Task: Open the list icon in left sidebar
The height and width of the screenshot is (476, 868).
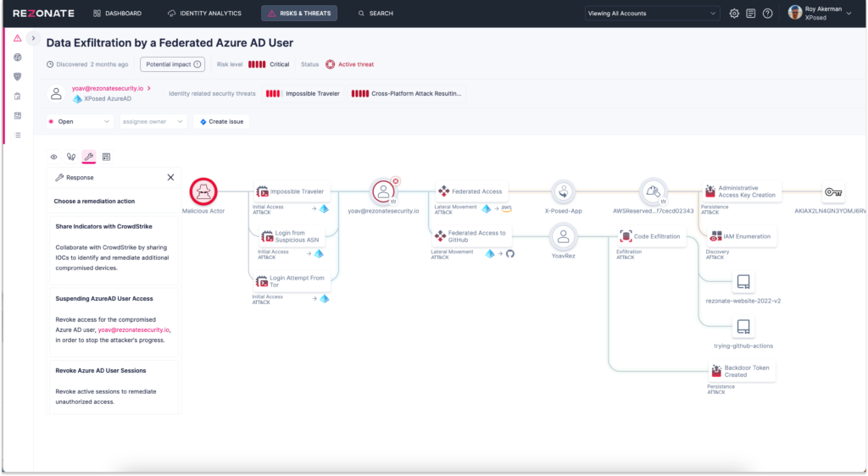Action: [x=18, y=135]
